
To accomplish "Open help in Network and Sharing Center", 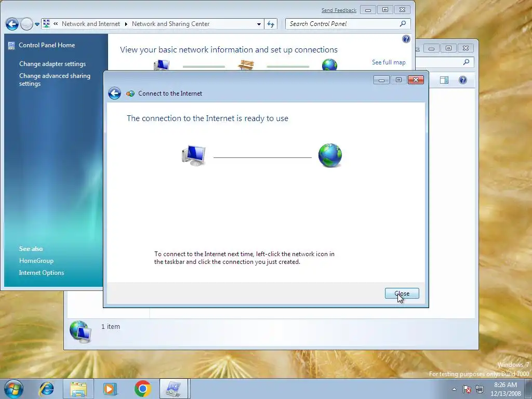I will [x=406, y=39].
